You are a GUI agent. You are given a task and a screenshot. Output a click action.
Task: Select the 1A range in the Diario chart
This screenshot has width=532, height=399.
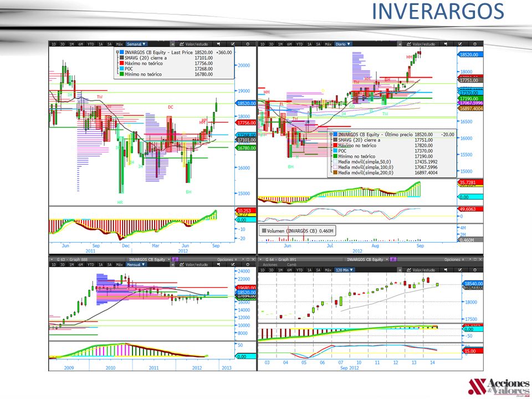coord(309,44)
